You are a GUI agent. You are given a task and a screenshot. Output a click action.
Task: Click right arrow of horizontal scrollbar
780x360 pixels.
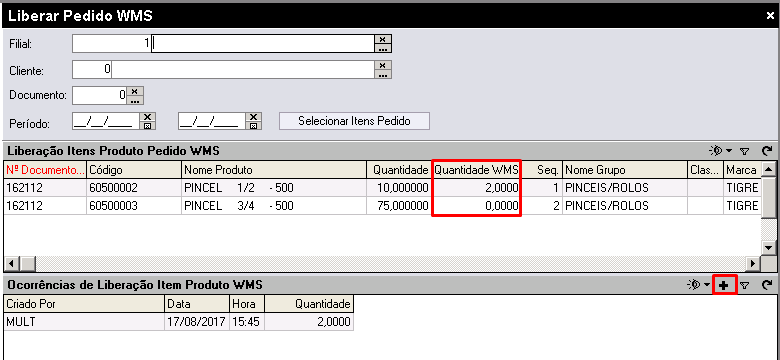[754, 264]
